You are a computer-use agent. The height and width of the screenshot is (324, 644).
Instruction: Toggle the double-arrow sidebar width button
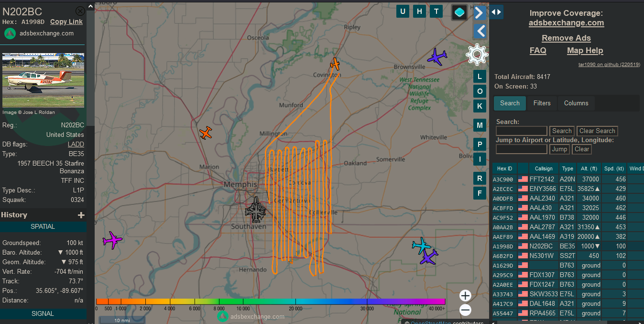[x=496, y=12]
